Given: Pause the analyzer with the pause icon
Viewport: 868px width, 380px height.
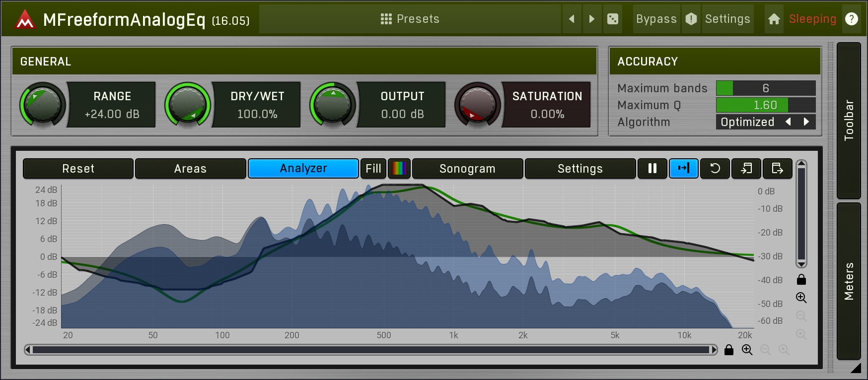Looking at the screenshot, I should pyautogui.click(x=652, y=169).
